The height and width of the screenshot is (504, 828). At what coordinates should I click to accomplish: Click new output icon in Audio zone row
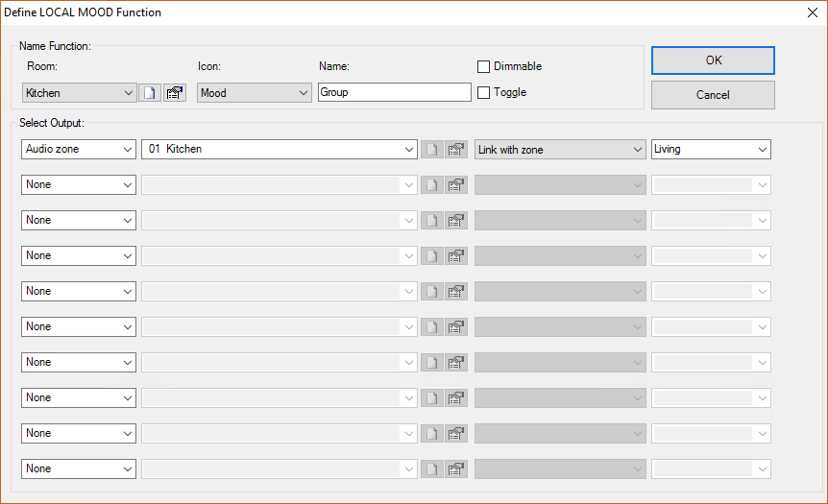point(432,150)
